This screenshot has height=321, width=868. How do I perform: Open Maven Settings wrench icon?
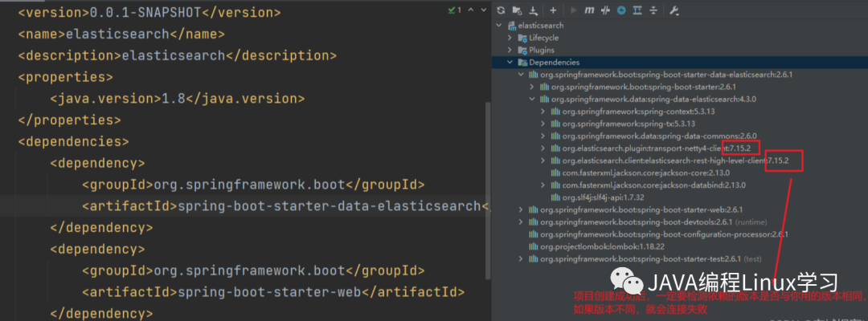(674, 10)
